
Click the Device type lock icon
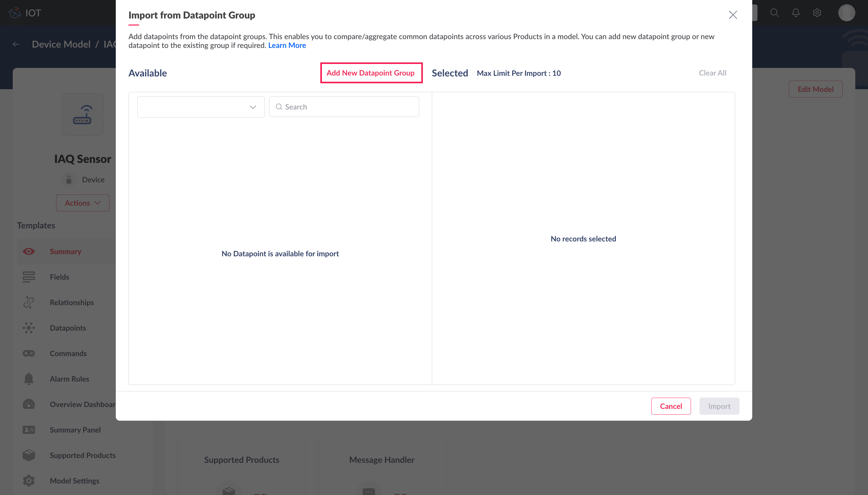click(x=68, y=180)
